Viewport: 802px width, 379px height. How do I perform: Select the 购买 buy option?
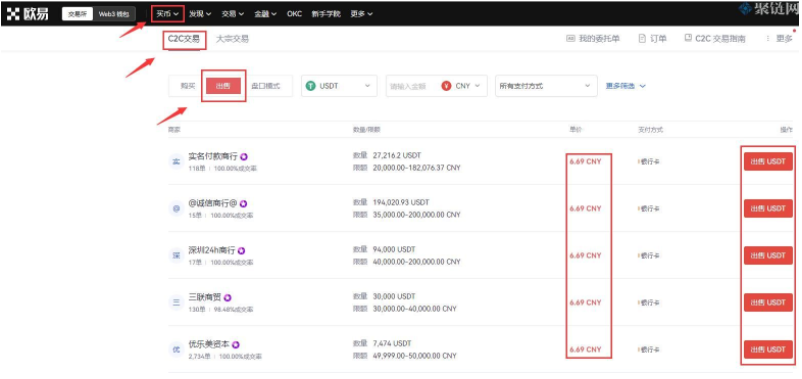pyautogui.click(x=188, y=86)
